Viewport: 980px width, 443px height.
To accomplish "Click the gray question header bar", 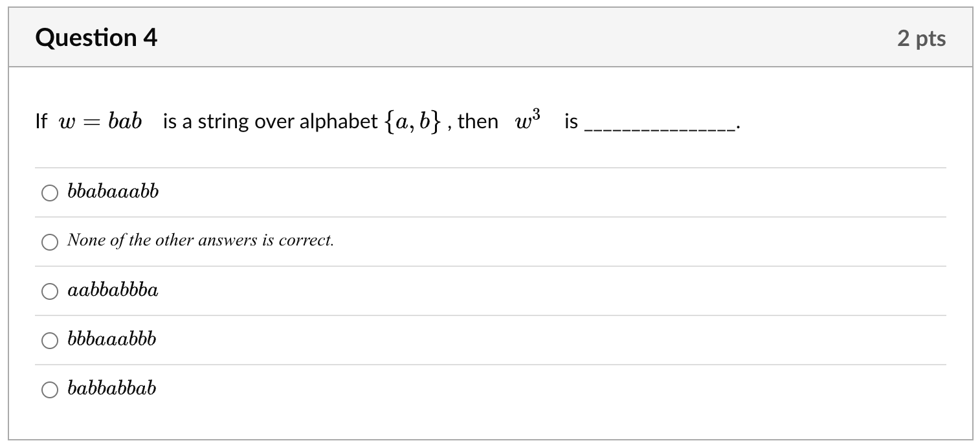I will point(490,38).
